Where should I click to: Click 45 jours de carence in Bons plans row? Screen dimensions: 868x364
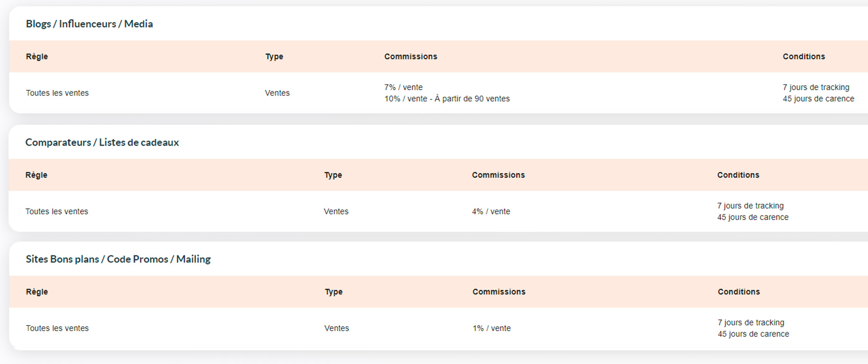(753, 334)
